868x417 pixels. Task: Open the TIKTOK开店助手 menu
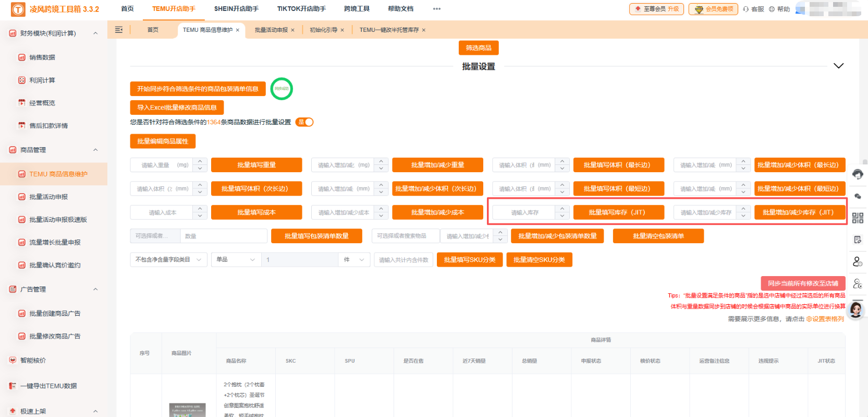[x=301, y=9]
